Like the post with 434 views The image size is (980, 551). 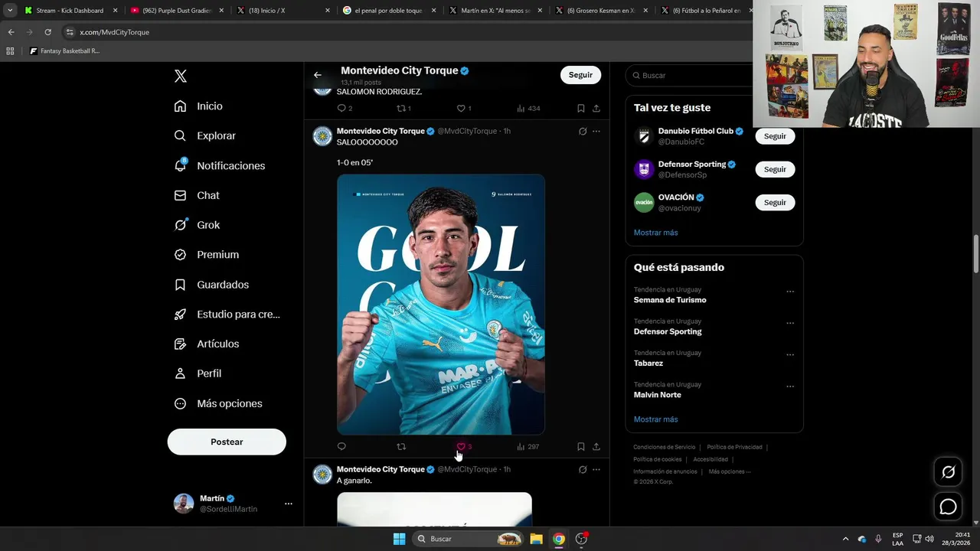(464, 108)
